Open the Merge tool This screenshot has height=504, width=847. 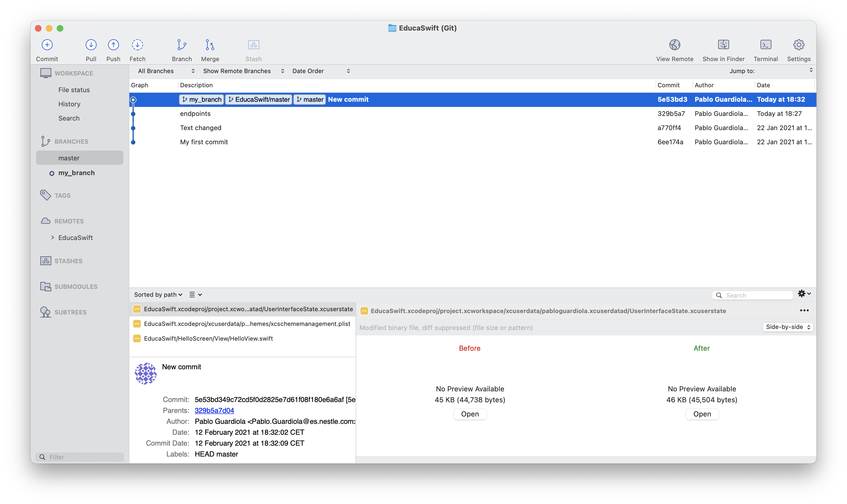[210, 45]
